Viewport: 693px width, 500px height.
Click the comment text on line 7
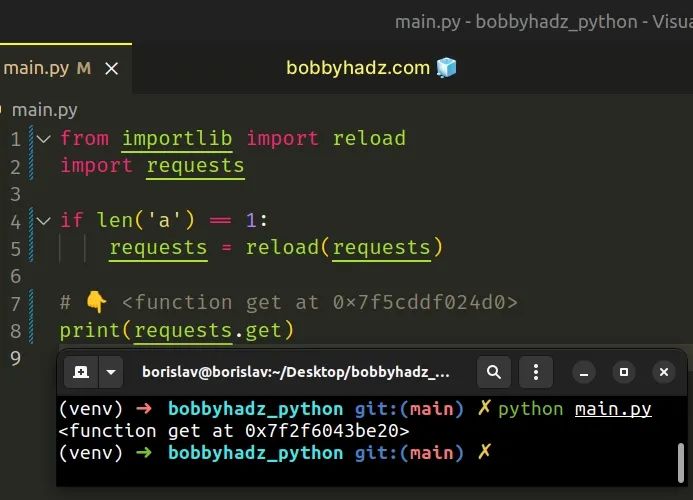289,303
